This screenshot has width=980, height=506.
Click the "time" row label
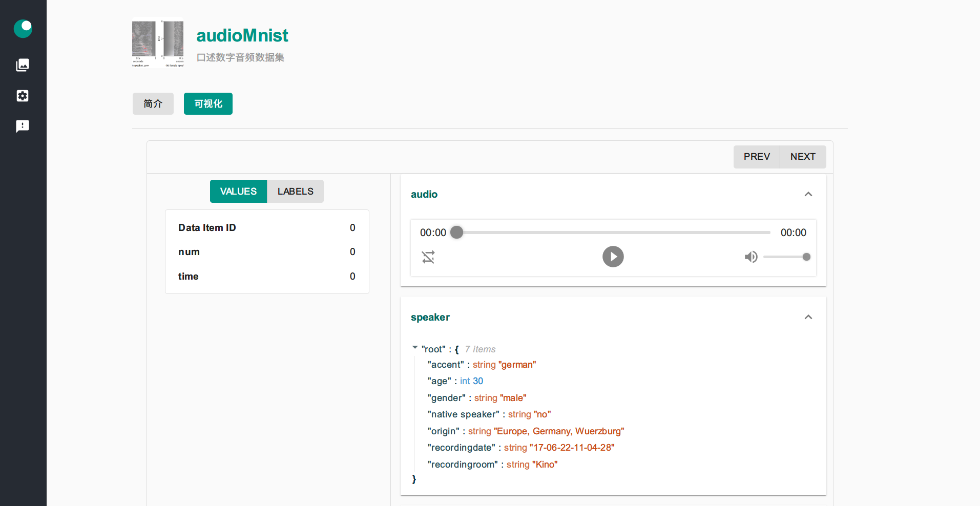coord(188,276)
